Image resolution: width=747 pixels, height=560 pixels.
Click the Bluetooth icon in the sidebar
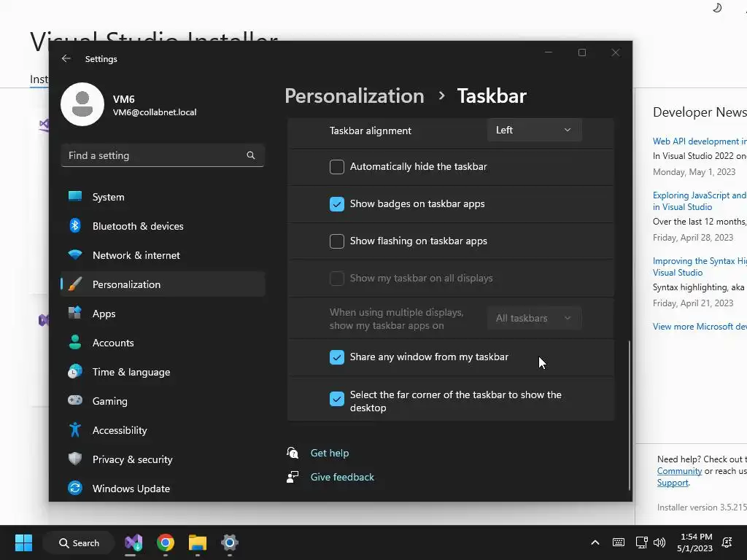[75, 226]
